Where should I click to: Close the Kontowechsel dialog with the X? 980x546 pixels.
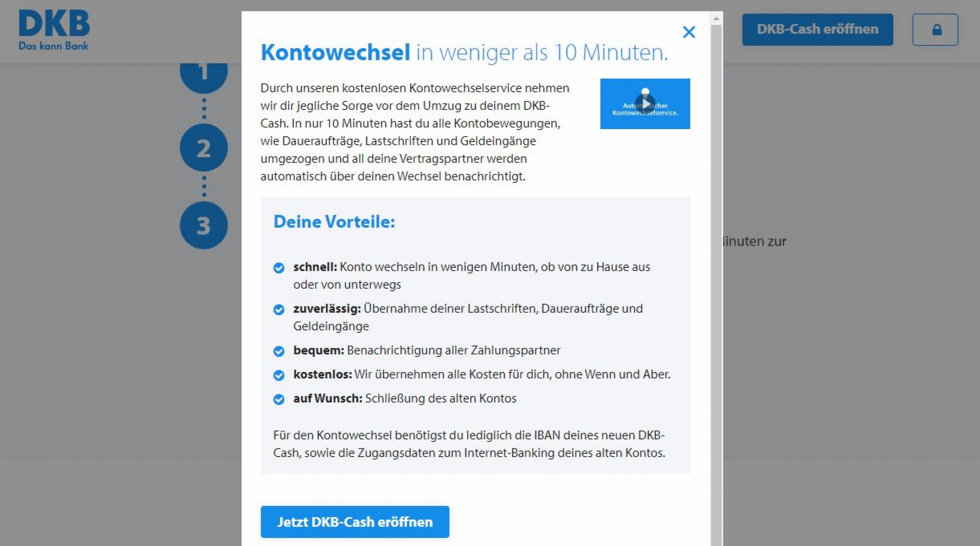click(689, 32)
